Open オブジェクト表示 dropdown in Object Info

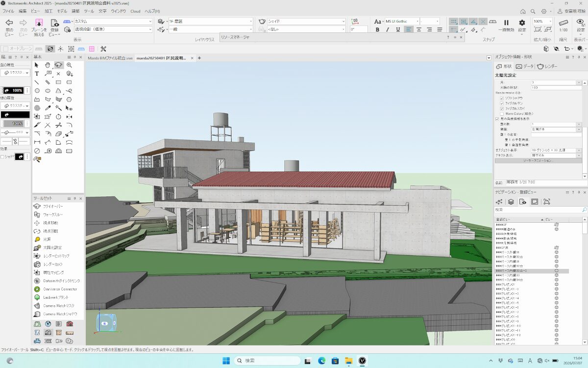coord(556,150)
